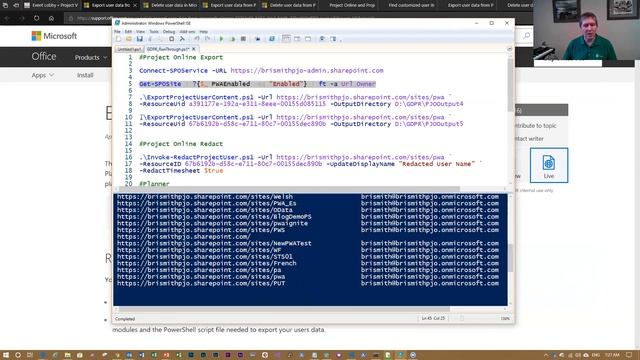Click the search magnifier on support page

527,36
